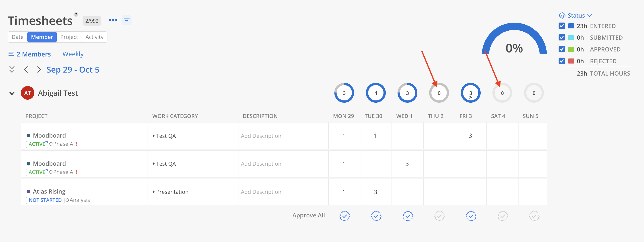Click the Abigail Test avatar icon
The width and height of the screenshot is (644, 242).
(28, 93)
